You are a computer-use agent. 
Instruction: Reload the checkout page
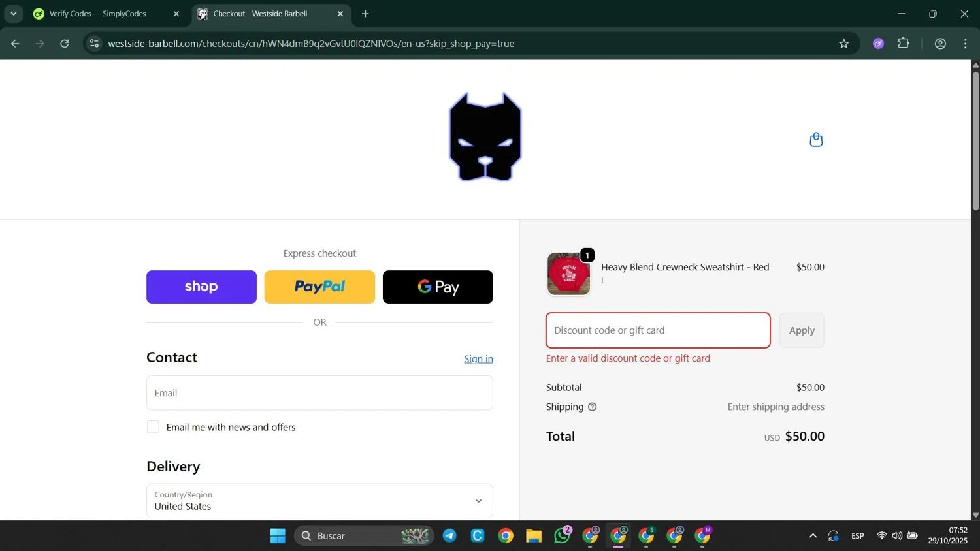coord(65,44)
